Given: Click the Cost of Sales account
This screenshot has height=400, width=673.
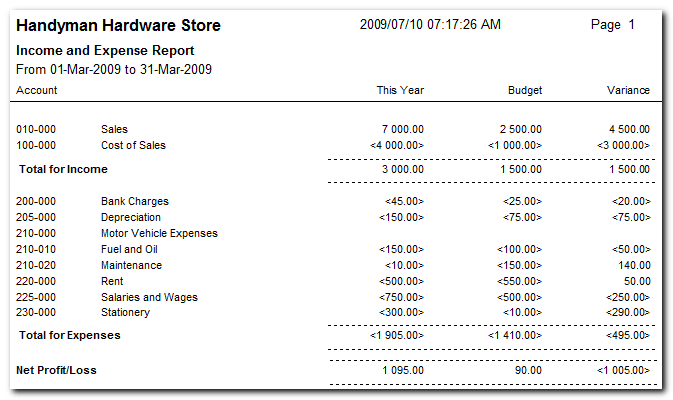Looking at the screenshot, I should pyautogui.click(x=133, y=145).
